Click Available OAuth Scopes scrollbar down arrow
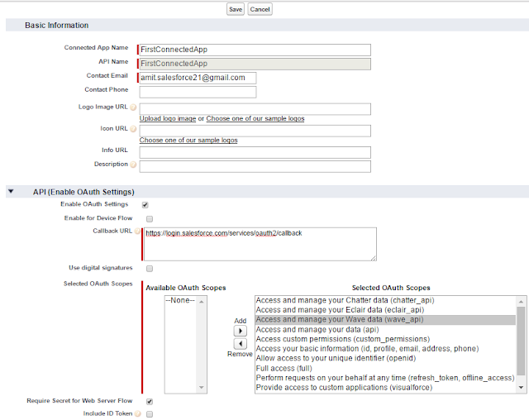The width and height of the screenshot is (529, 420). [202, 388]
